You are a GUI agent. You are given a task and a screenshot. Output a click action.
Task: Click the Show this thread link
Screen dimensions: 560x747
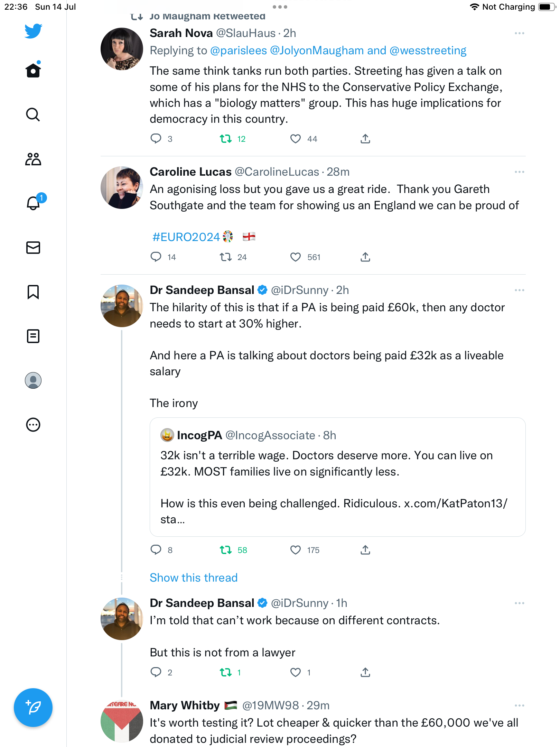coord(194,578)
